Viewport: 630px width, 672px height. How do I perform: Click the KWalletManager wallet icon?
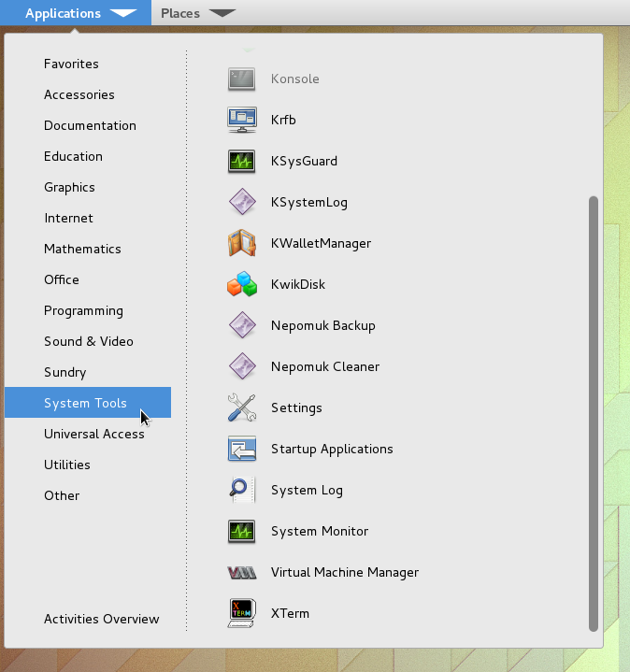click(x=241, y=243)
